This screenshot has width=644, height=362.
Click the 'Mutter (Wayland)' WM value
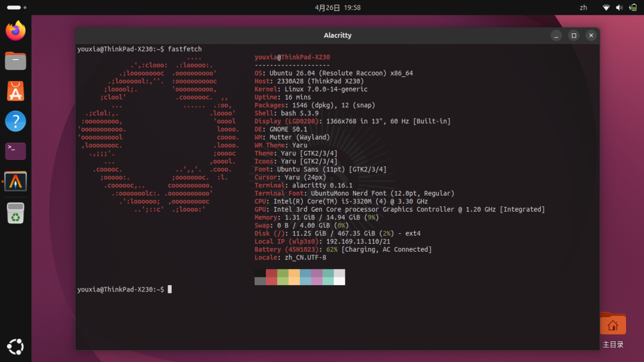click(299, 137)
